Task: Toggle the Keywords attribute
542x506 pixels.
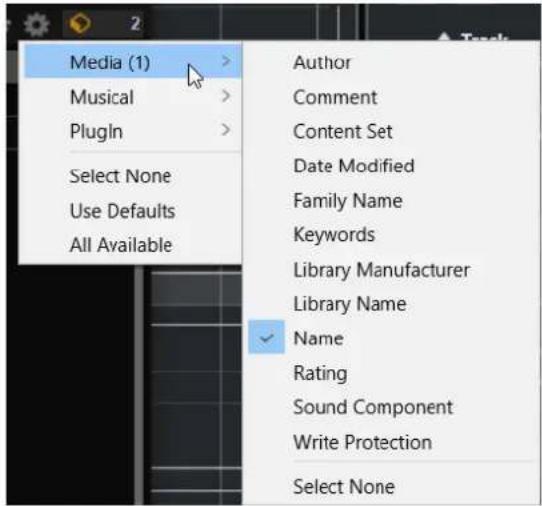Action: point(334,235)
